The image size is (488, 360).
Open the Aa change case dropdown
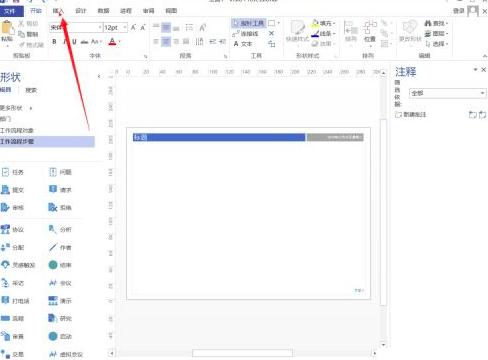[x=96, y=42]
